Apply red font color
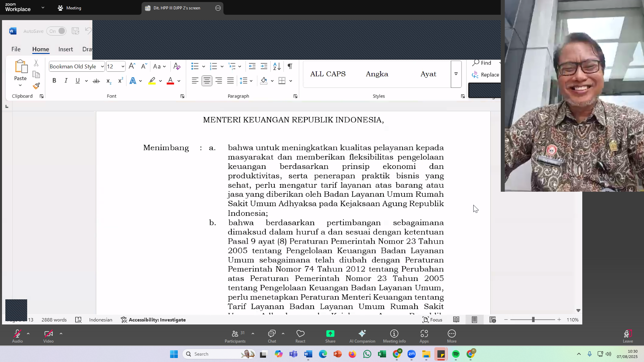Viewport: 644px width, 362px height. pyautogui.click(x=170, y=81)
